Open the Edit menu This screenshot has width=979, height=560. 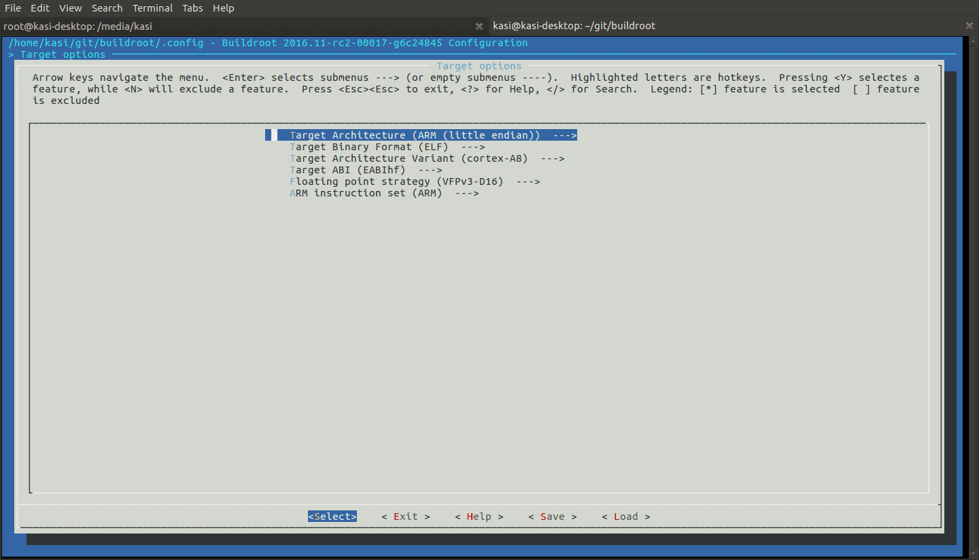pos(40,8)
